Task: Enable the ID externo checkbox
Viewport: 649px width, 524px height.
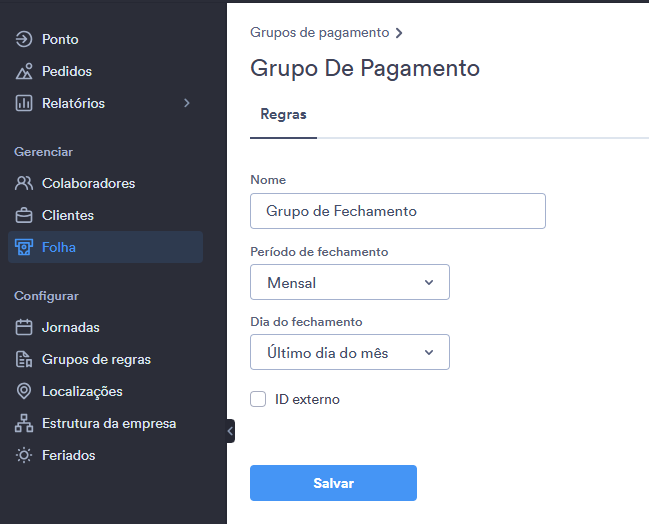Action: 258,399
